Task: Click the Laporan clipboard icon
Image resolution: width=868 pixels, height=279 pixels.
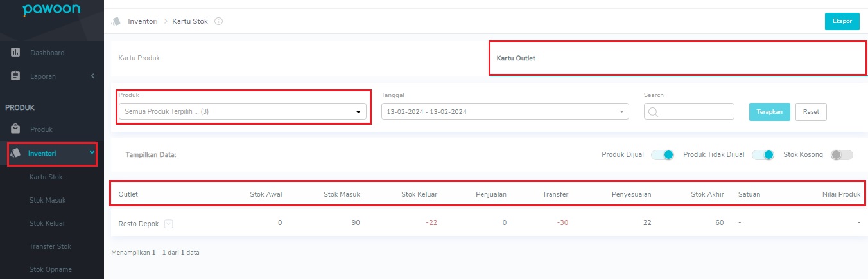Action: coord(16,76)
